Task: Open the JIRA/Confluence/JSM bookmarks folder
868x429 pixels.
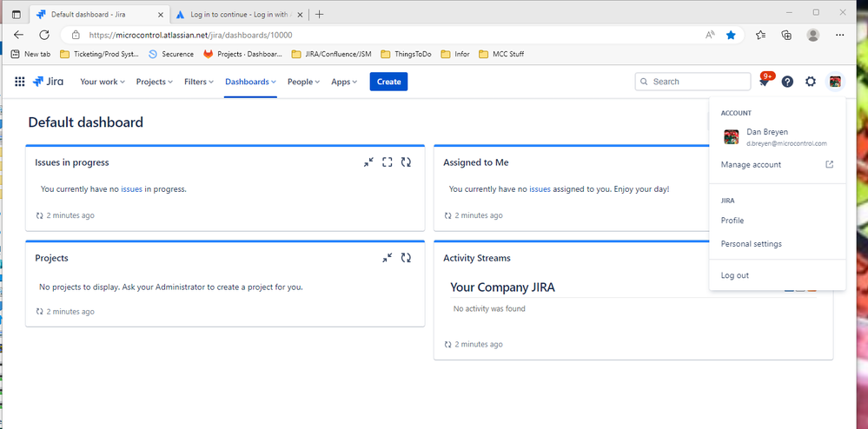Action: [332, 54]
